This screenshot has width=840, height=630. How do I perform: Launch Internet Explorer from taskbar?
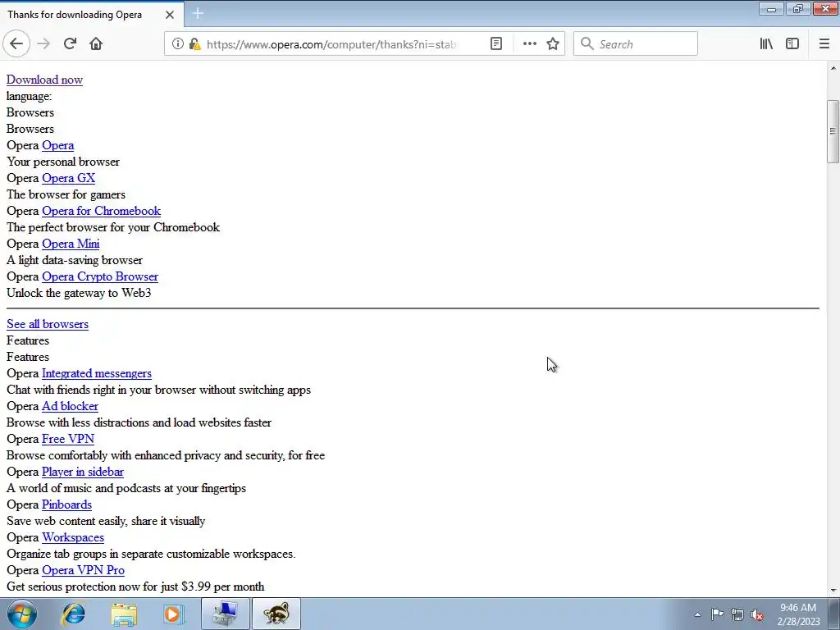coord(73,614)
